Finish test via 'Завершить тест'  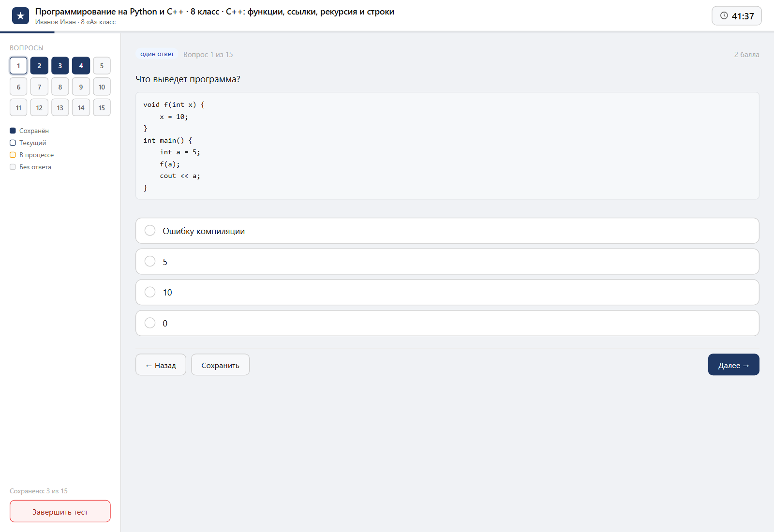click(60, 511)
